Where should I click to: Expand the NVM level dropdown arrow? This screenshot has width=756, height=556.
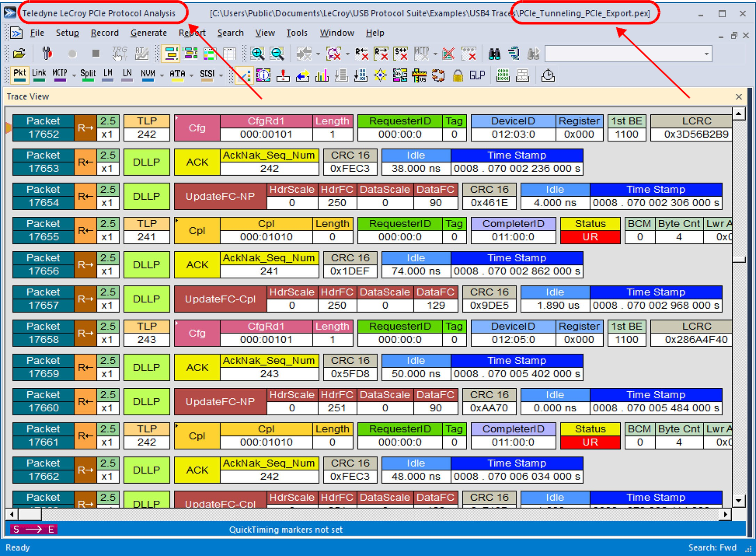162,76
